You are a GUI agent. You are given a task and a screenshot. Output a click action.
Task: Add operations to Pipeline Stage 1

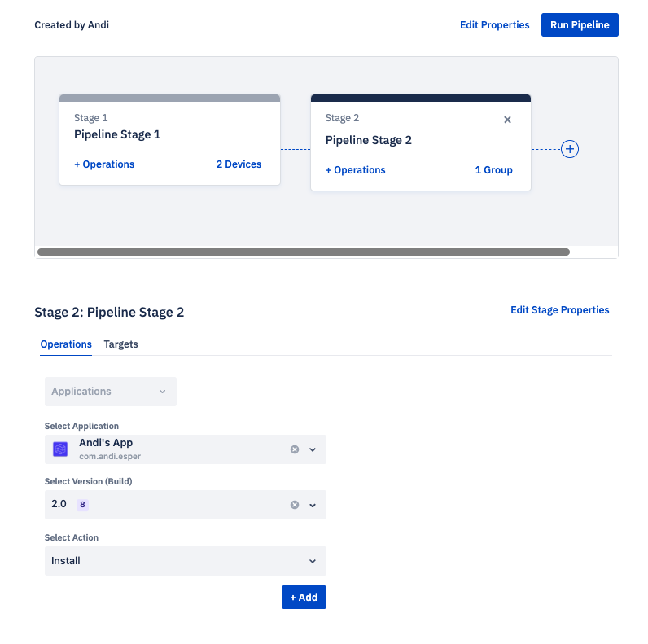(x=104, y=164)
